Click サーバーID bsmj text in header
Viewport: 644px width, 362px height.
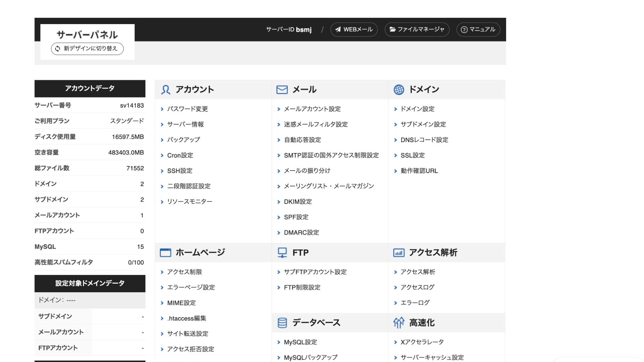pyautogui.click(x=289, y=29)
